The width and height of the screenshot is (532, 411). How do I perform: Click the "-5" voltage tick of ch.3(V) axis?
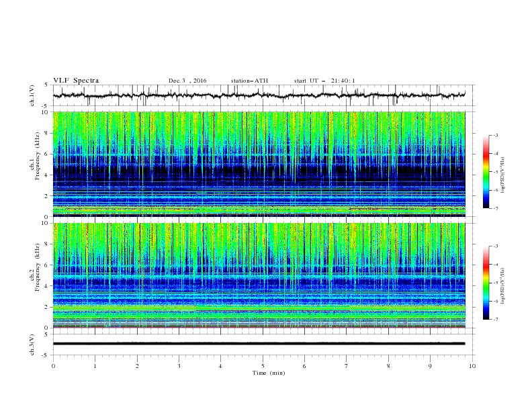(x=46, y=355)
